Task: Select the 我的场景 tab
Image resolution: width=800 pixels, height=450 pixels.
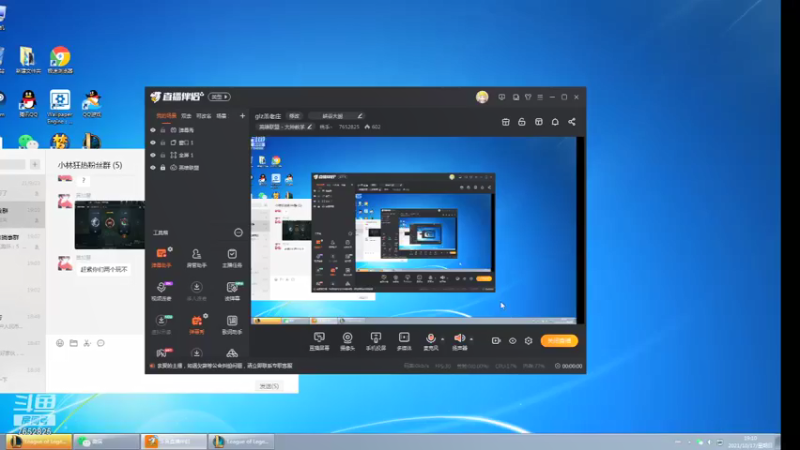Action: click(166, 116)
